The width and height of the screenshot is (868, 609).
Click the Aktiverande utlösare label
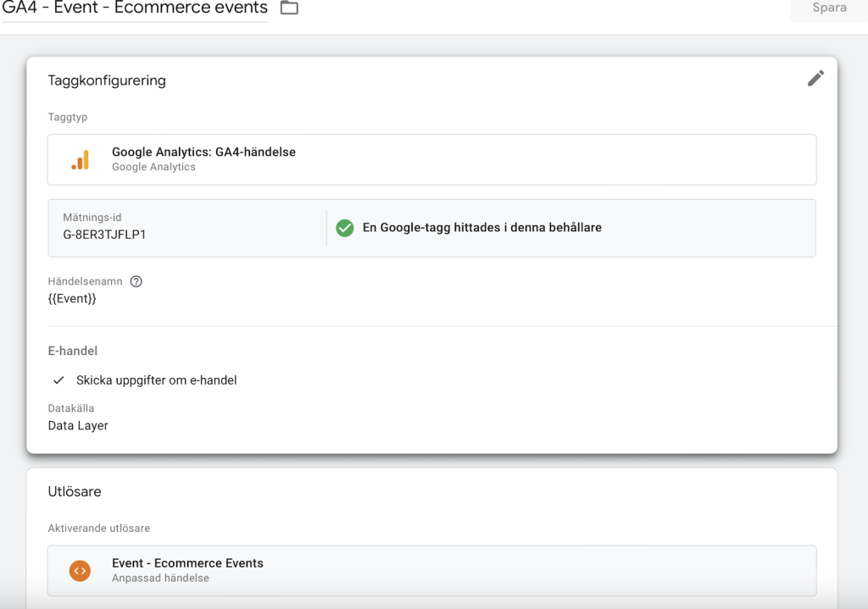[x=99, y=529]
